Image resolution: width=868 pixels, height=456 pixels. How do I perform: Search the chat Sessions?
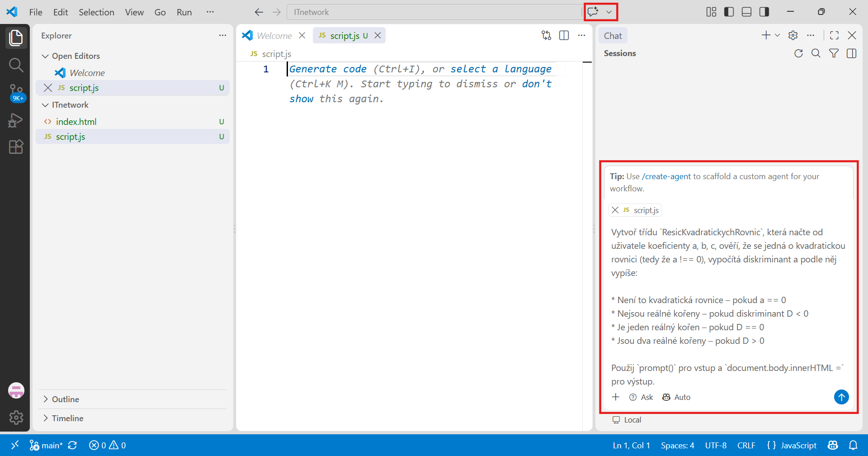pos(816,53)
